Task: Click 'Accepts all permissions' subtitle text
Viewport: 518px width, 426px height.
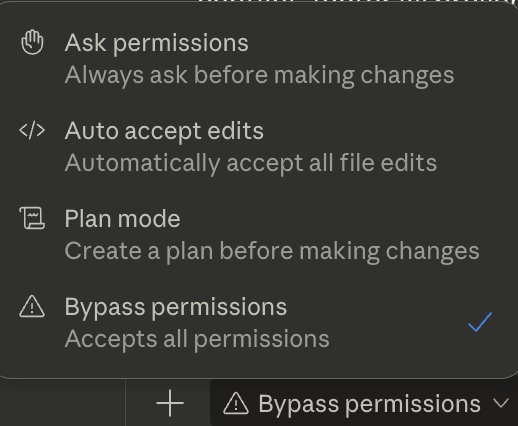Action: coord(197,339)
